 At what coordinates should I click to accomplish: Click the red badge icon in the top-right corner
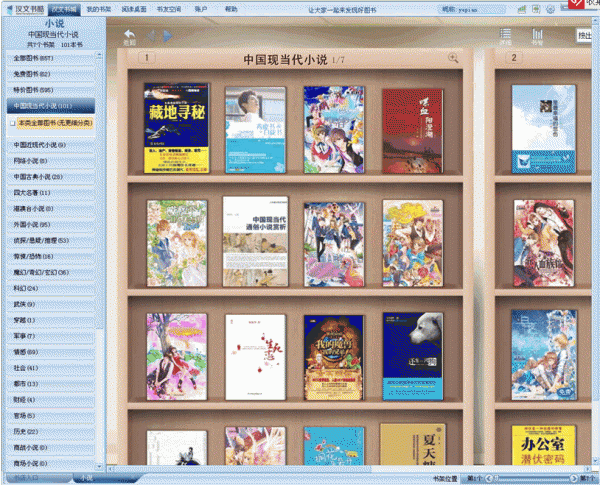pos(576,3)
